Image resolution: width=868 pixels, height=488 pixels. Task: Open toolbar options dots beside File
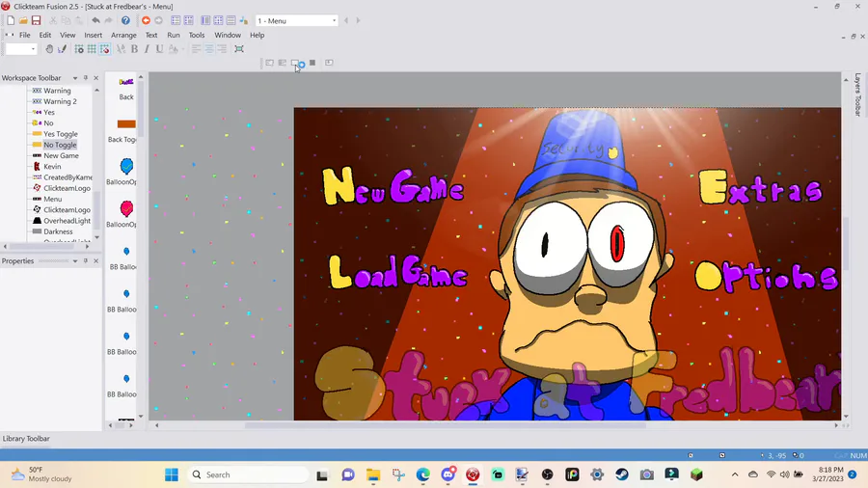(x=10, y=35)
